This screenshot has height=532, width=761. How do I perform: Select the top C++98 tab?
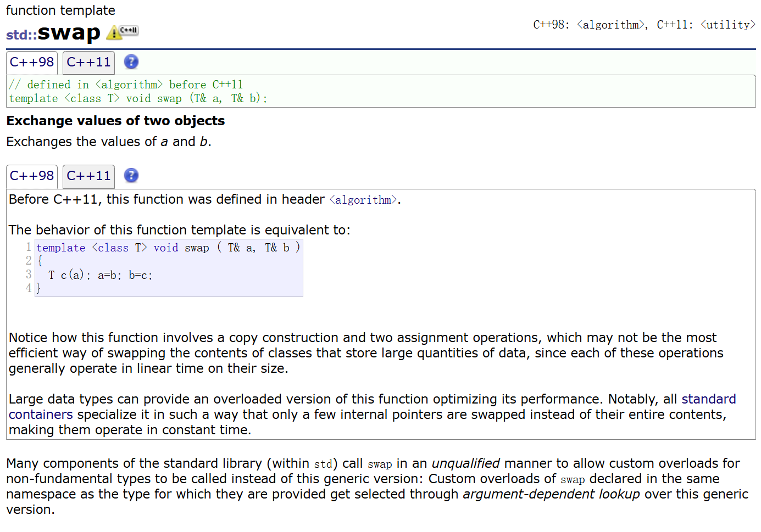[x=32, y=63]
